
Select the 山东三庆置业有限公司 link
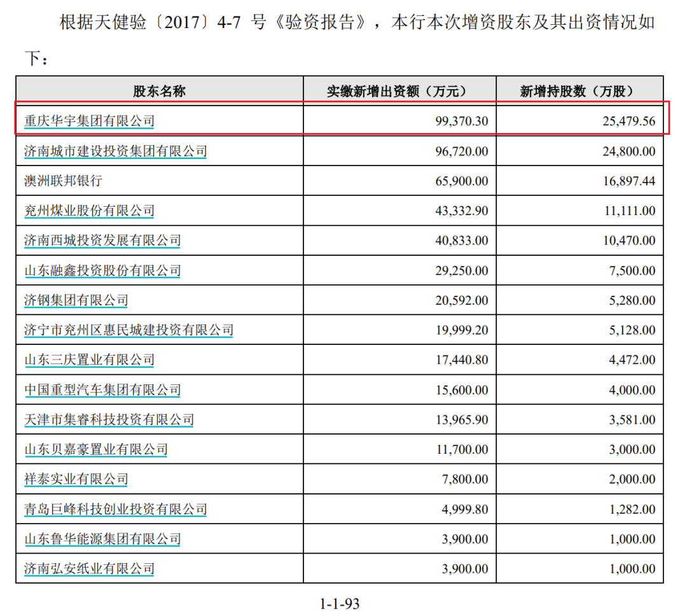tap(89, 360)
